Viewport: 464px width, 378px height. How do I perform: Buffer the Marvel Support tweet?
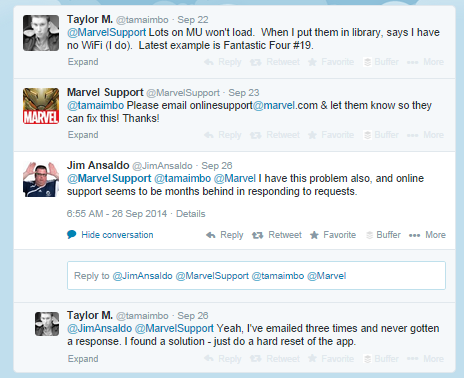click(x=381, y=135)
